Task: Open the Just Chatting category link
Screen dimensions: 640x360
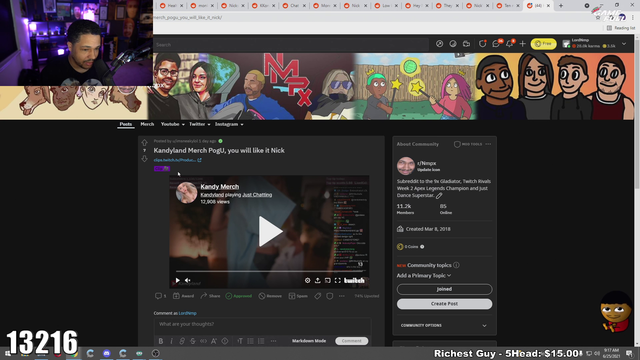Action: tap(257, 195)
